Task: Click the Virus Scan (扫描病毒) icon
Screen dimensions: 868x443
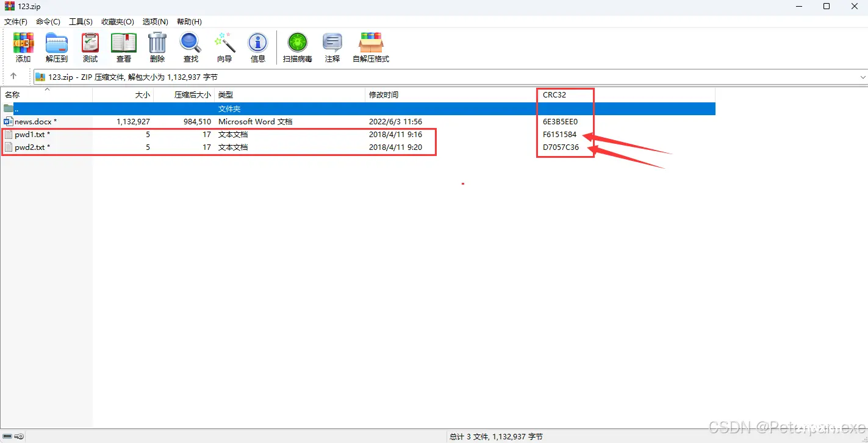Action: (298, 48)
